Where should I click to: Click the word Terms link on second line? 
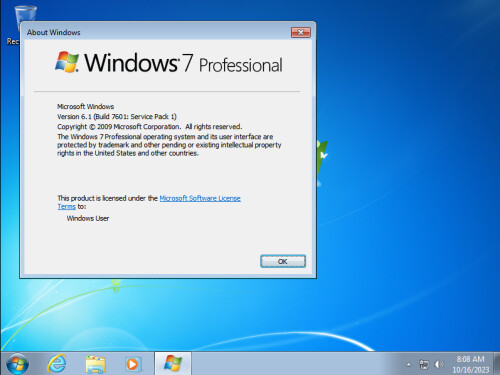click(x=66, y=207)
